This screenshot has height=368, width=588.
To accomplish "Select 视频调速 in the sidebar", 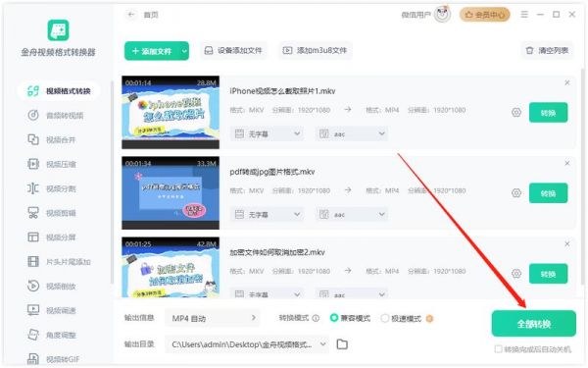I will 52,310.
